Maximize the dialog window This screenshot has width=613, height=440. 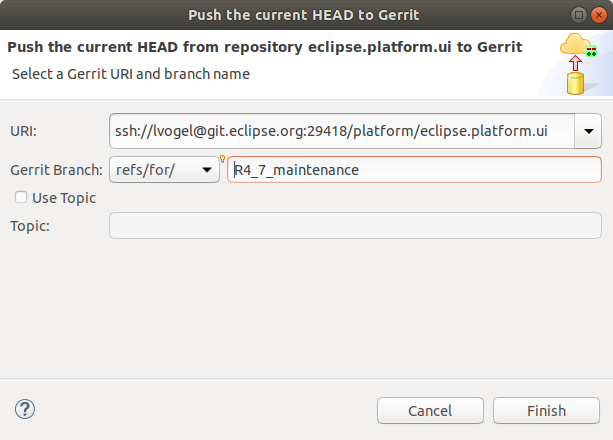(579, 15)
